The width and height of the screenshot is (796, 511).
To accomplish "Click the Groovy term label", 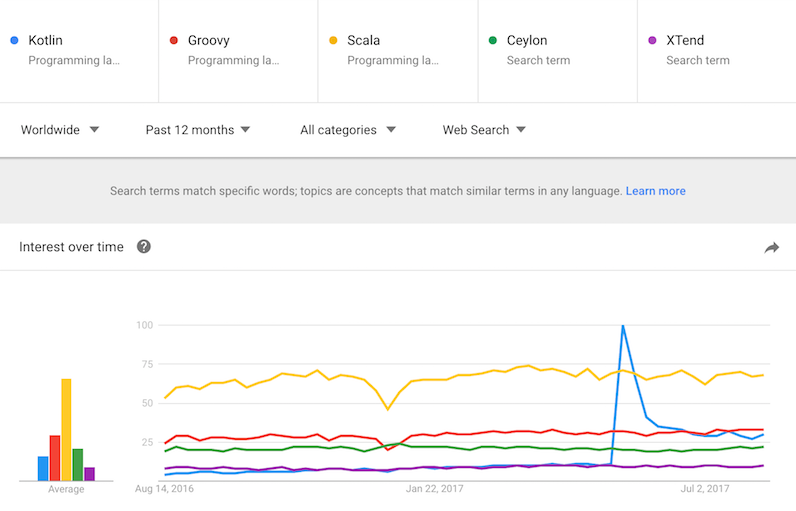I will 208,41.
